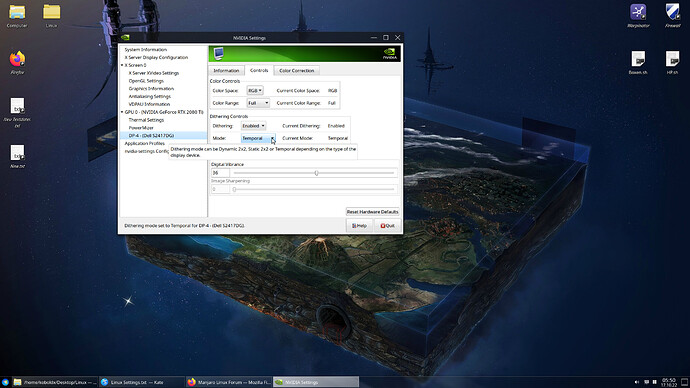Screen dimensions: 690x388
Task: Open the Warpinator desktop shortcut
Action: click(x=638, y=12)
